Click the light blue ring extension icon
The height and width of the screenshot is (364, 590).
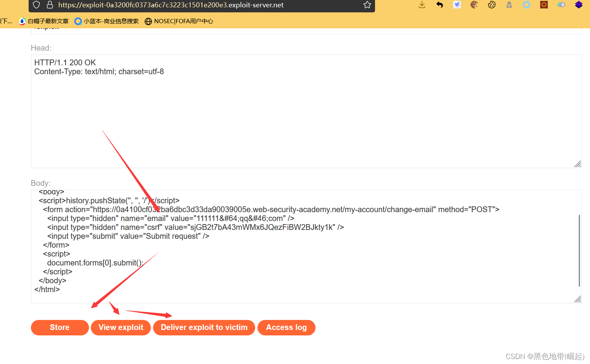[x=527, y=5]
